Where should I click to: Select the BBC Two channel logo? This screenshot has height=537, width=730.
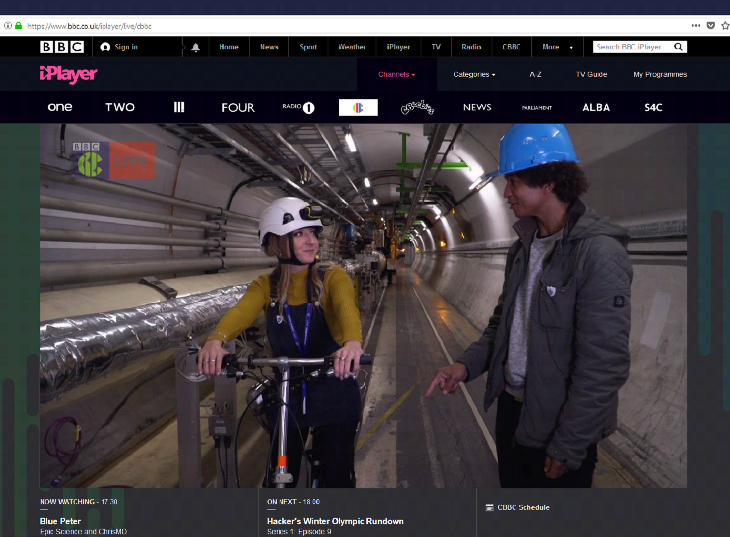120,107
